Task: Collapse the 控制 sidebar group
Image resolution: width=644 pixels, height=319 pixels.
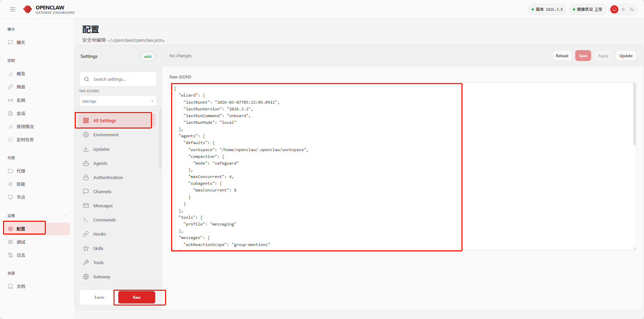Action: [65, 61]
